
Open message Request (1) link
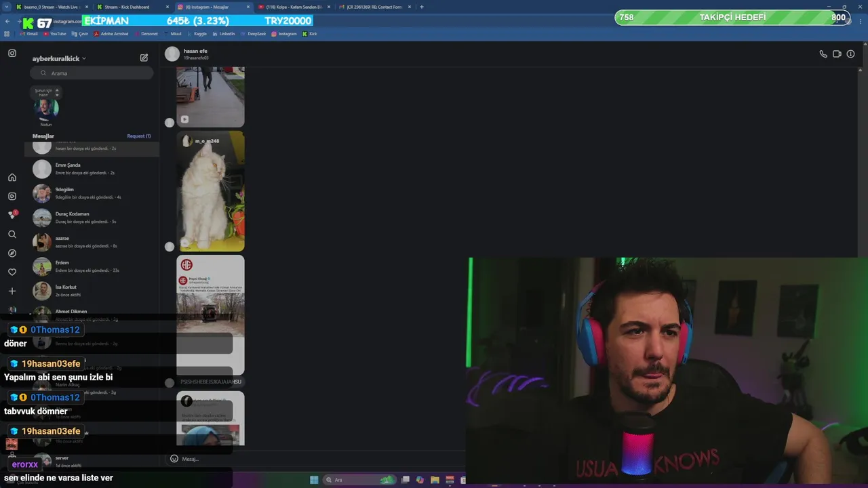139,136
